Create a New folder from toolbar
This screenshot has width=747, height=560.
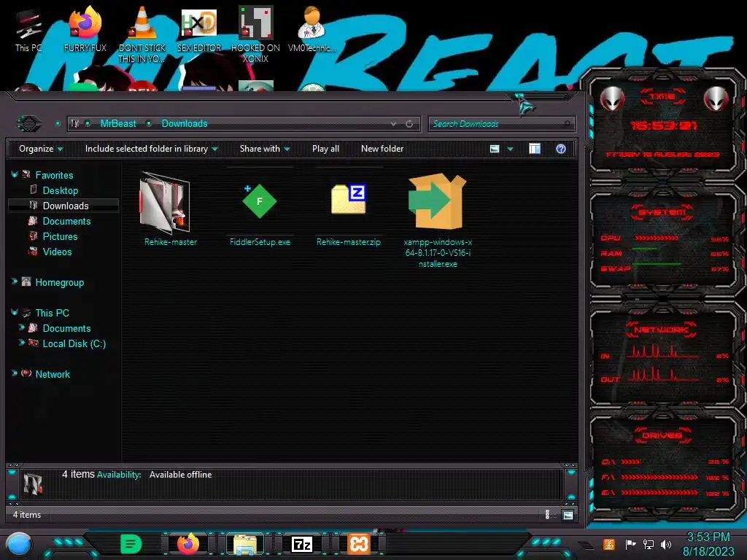(382, 149)
